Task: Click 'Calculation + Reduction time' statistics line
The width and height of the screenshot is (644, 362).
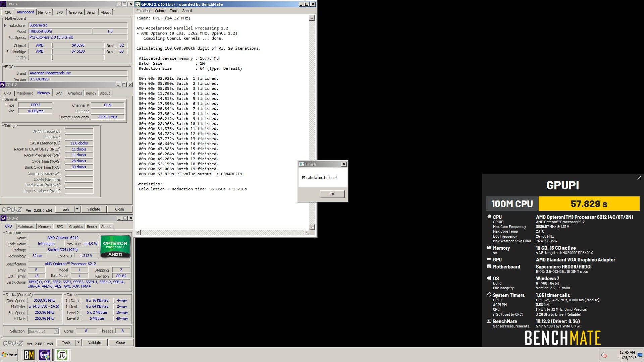Action: pos(193,189)
